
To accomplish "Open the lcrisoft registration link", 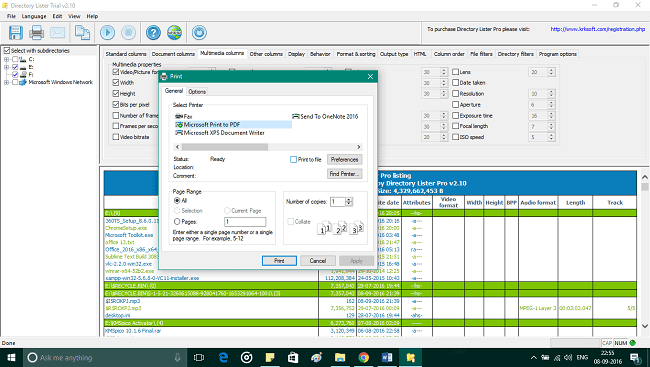I will 597,29.
